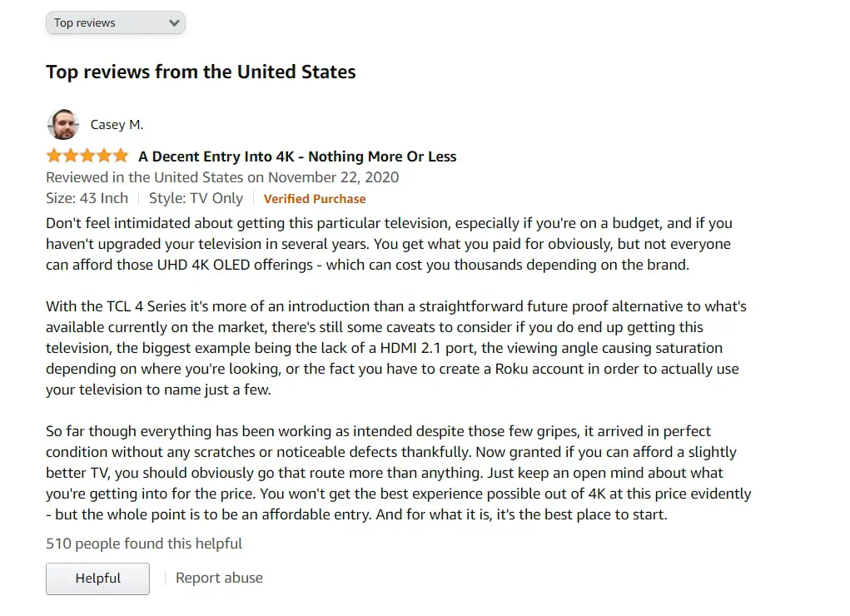This screenshot has width=850, height=616.
Task: Mark the review as Helpful
Action: [97, 579]
